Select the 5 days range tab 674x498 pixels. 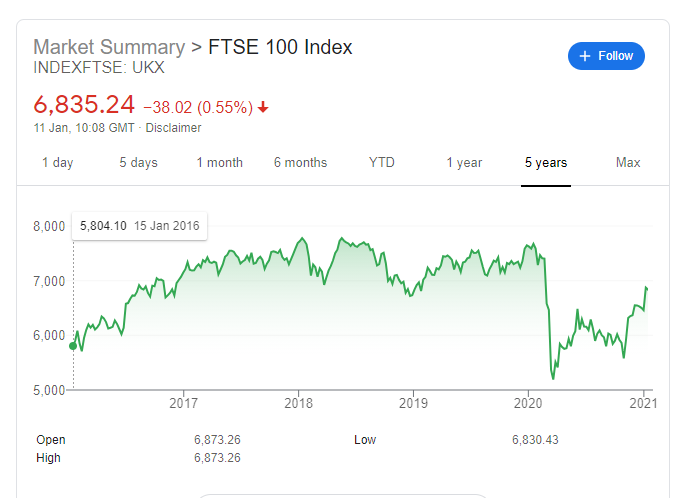click(138, 162)
